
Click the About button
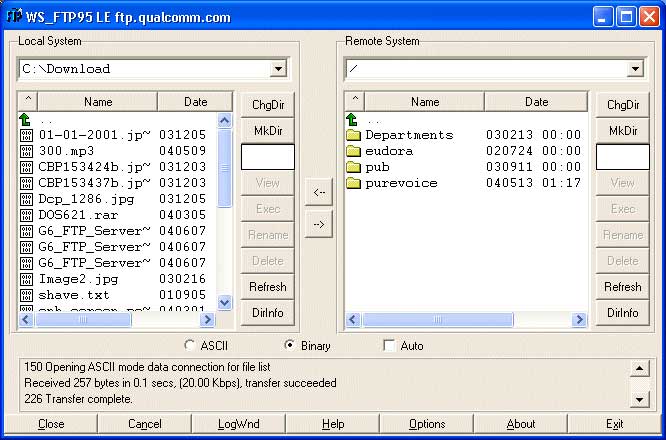(521, 424)
